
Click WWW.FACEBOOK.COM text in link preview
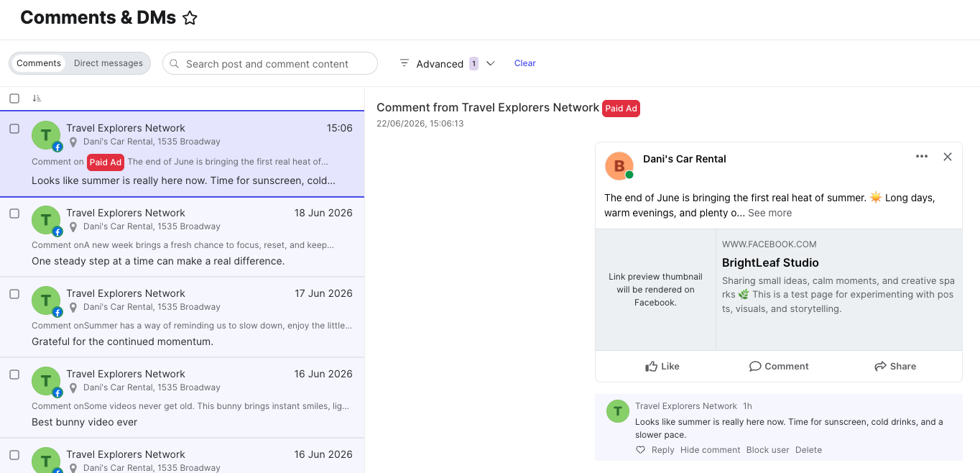[769, 244]
